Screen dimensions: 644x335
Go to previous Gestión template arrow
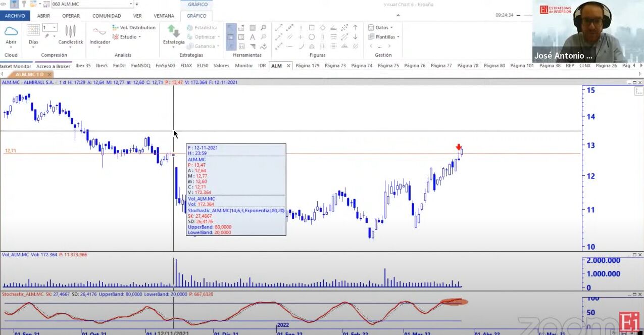pyautogui.click(x=371, y=46)
